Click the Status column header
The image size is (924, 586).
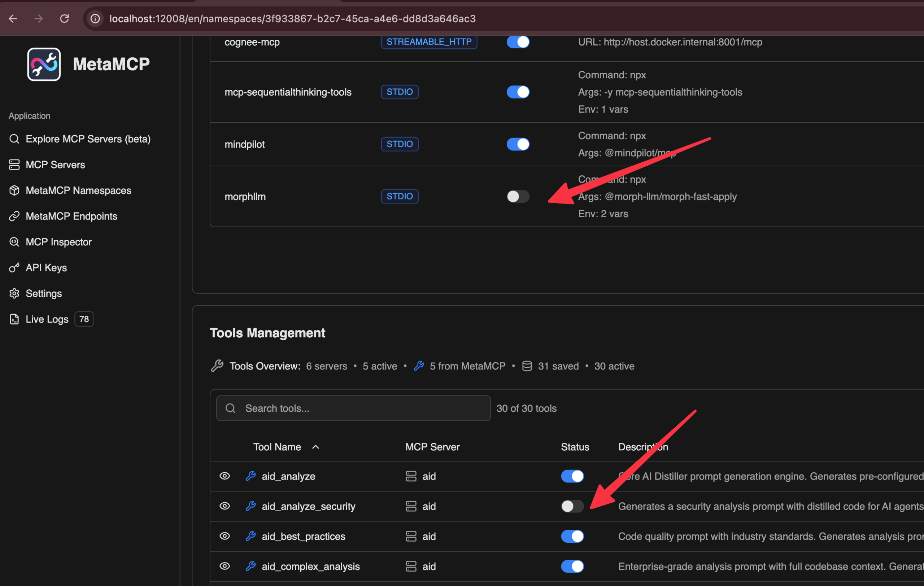tap(574, 447)
